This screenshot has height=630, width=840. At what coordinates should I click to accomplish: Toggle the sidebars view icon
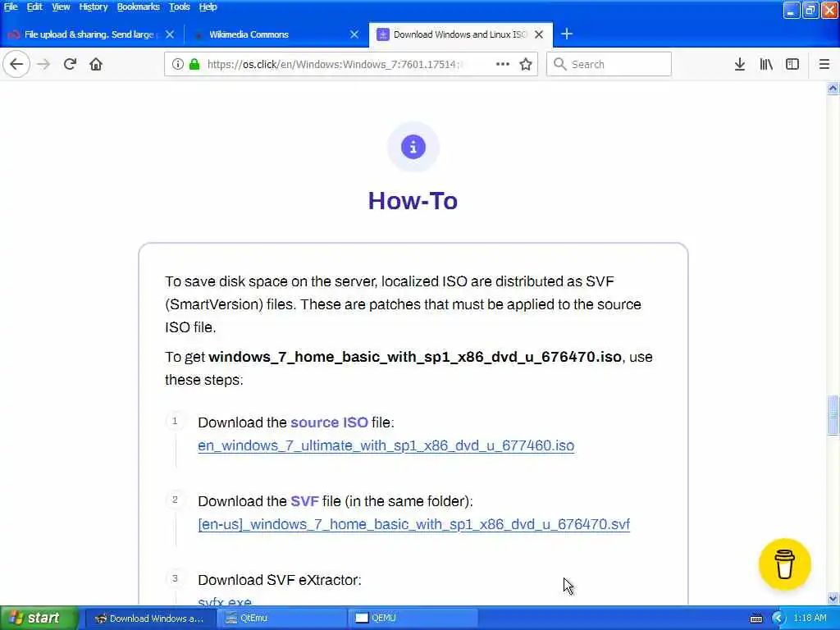pos(792,64)
